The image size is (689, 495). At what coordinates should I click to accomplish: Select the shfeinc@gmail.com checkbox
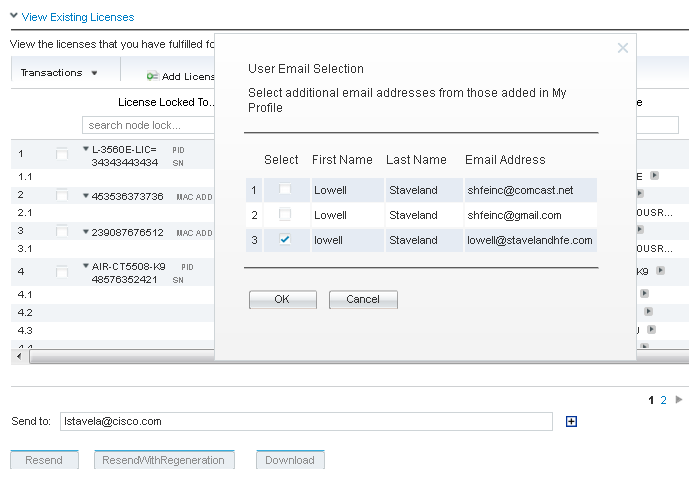tap(285, 215)
